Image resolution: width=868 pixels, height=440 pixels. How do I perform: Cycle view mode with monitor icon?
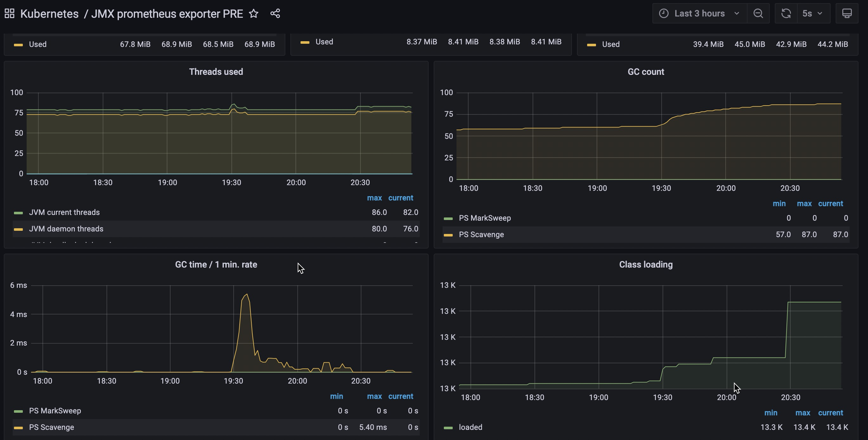tap(847, 14)
